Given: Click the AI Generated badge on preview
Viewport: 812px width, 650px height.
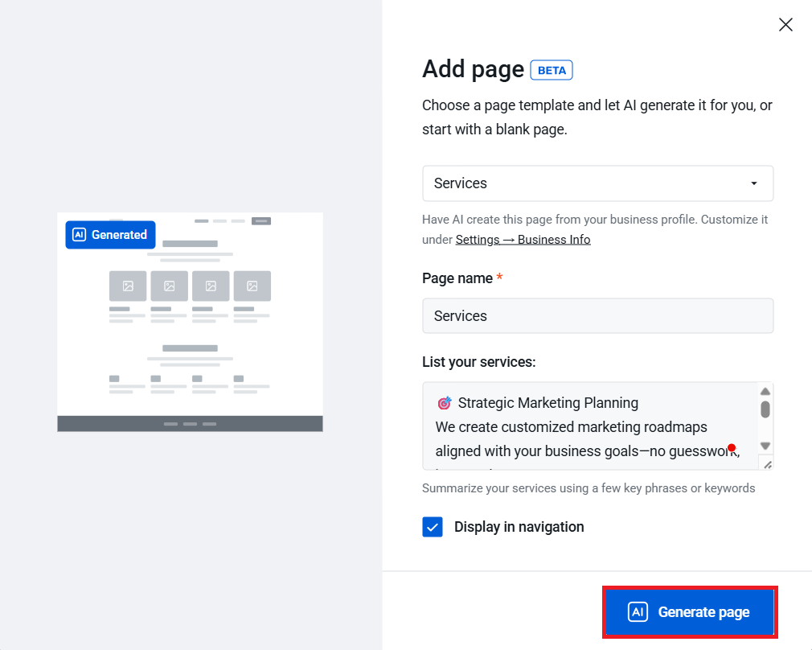Looking at the screenshot, I should pyautogui.click(x=110, y=235).
